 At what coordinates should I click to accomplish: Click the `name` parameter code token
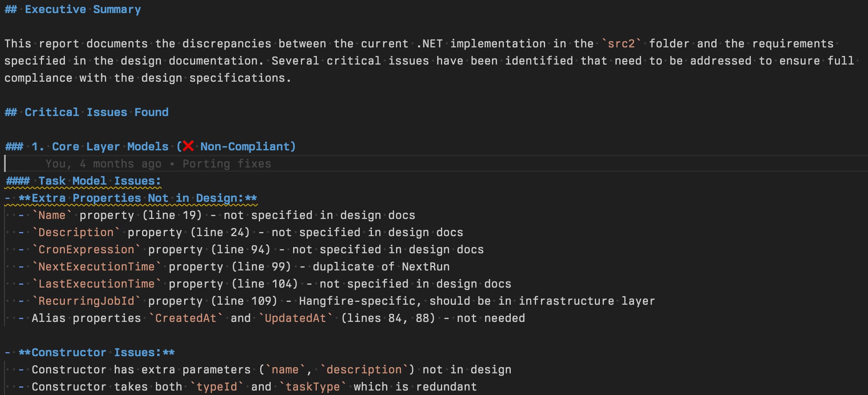point(285,370)
